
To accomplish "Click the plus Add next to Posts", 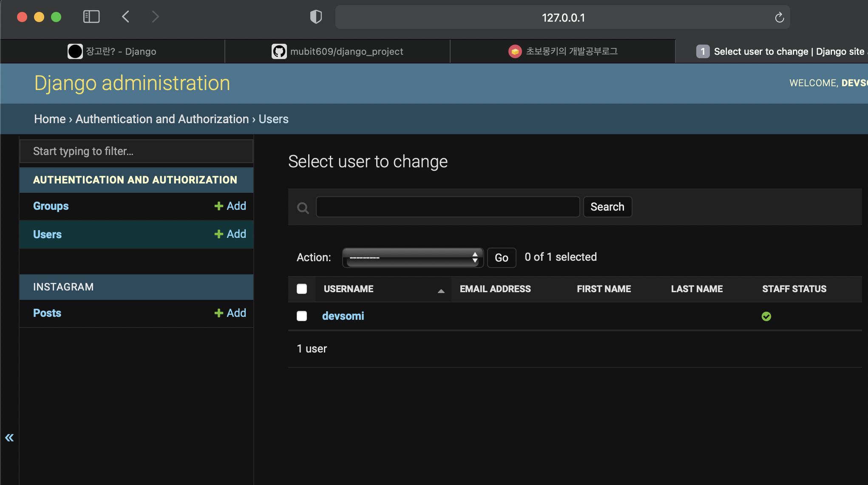I will click(x=230, y=313).
